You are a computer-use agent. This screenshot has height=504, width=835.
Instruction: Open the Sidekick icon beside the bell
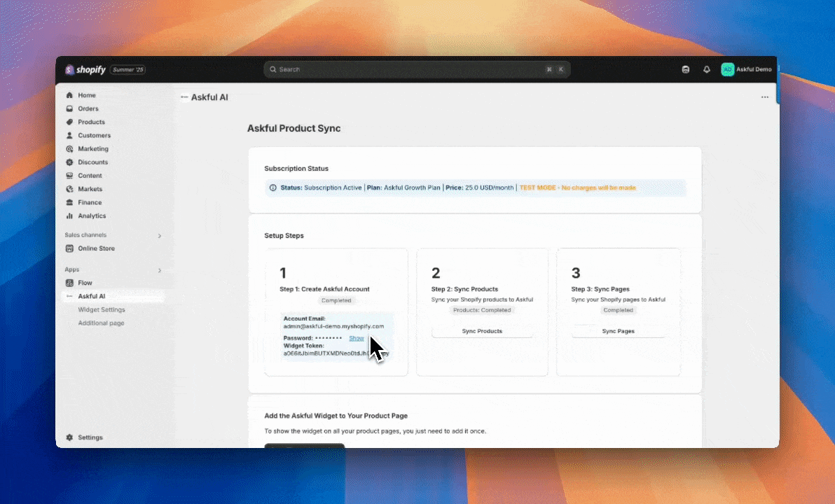point(686,69)
